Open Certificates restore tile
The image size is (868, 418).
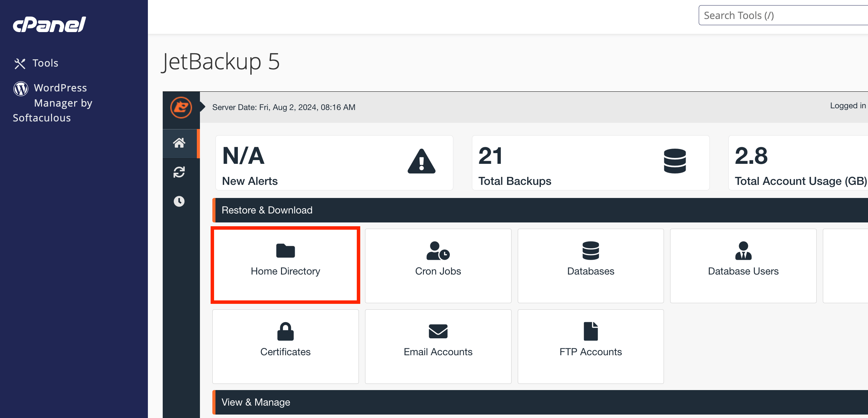click(x=285, y=346)
